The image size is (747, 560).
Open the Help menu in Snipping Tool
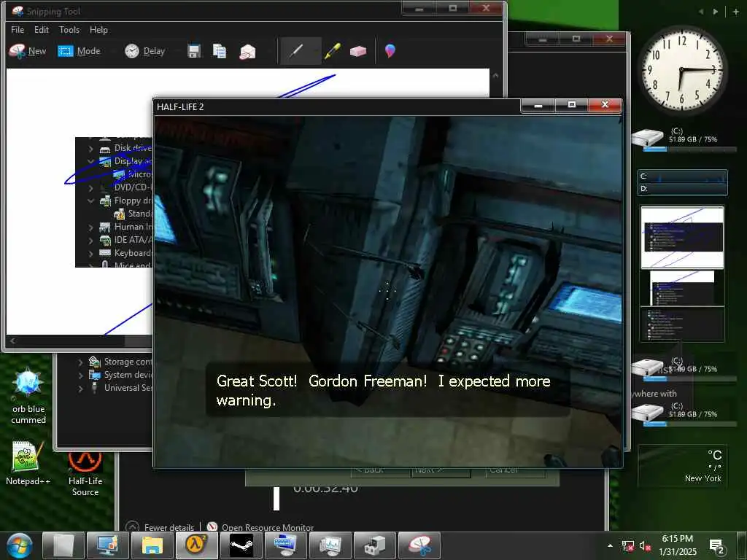[x=98, y=29]
